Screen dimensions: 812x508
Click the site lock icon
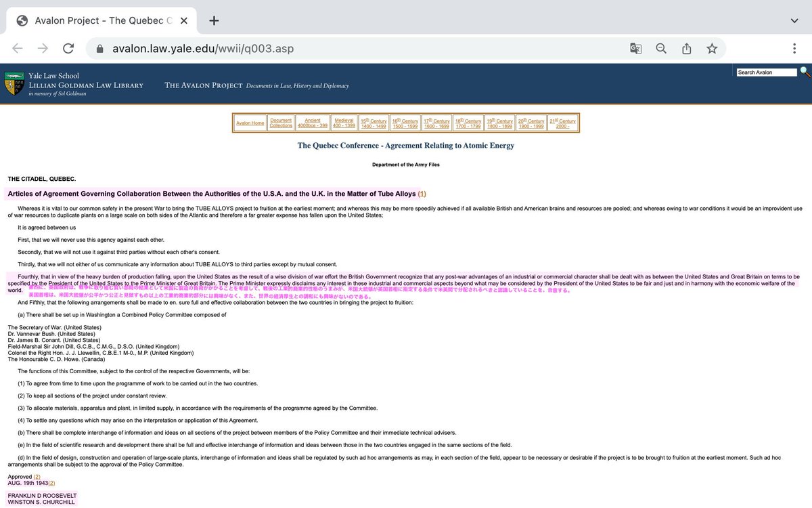tap(100, 49)
